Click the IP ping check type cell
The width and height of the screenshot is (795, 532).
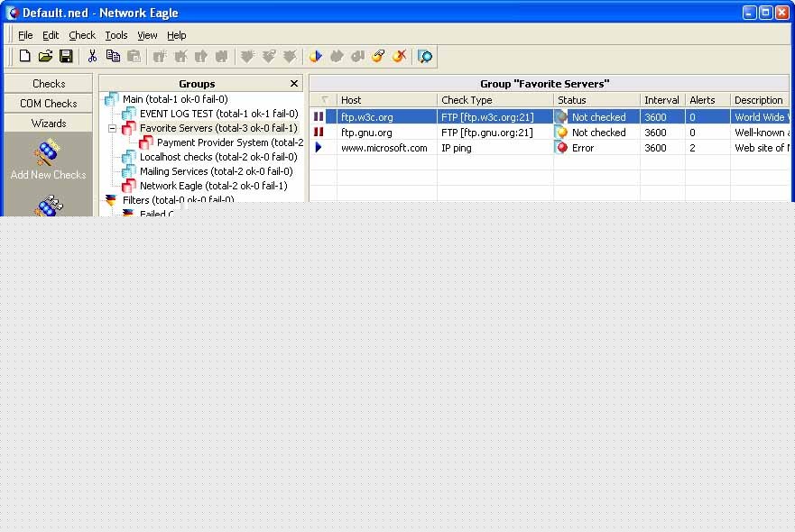point(495,148)
